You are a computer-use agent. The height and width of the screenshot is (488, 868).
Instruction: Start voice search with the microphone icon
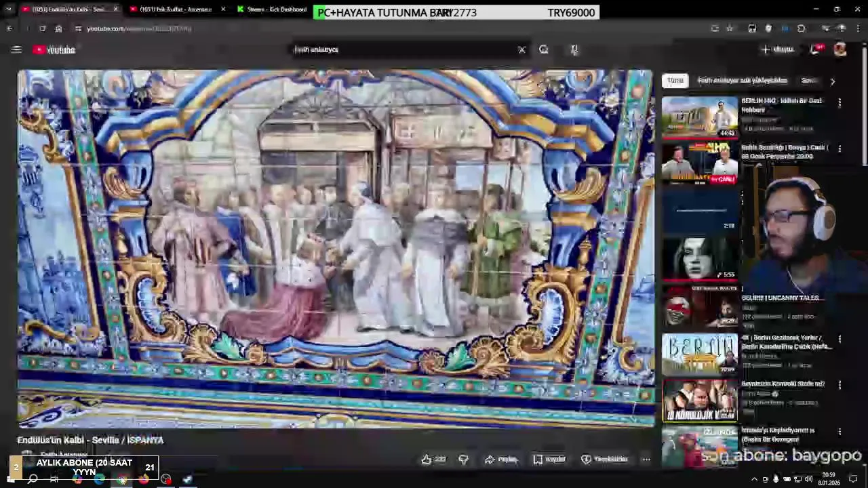tap(574, 49)
